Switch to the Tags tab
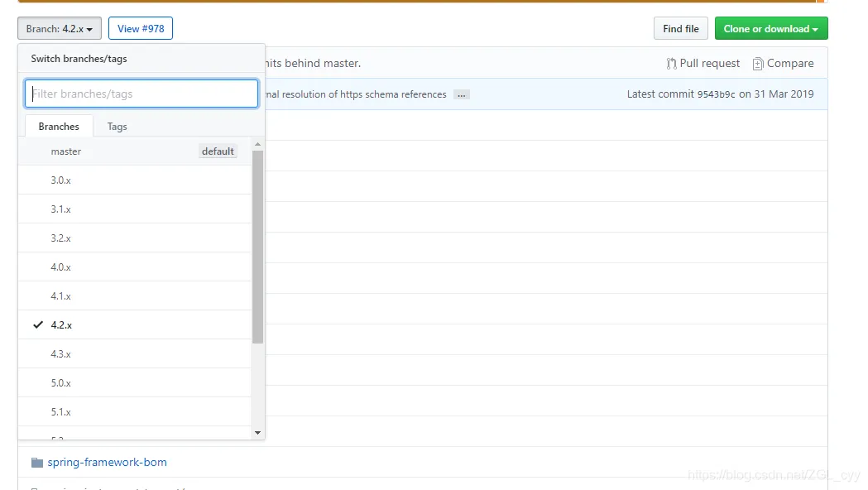 pyautogui.click(x=117, y=127)
